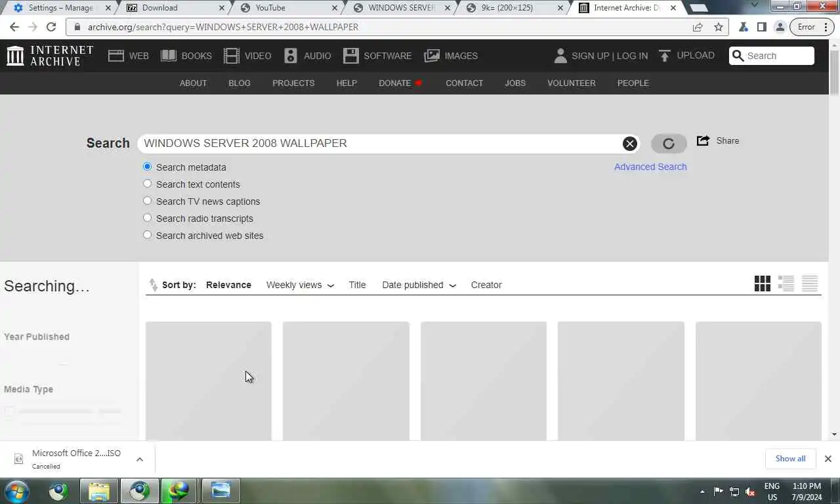Bookmark this page with the star

(x=719, y=27)
